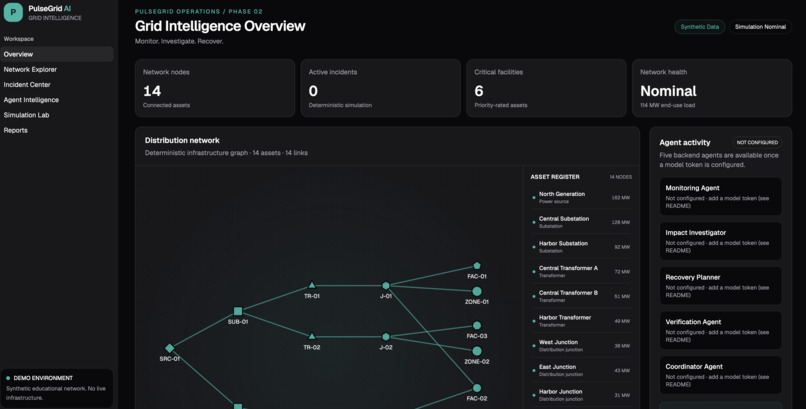The image size is (806, 409).
Task: Select the FAC-01 pentagon facility node
Action: click(477, 266)
